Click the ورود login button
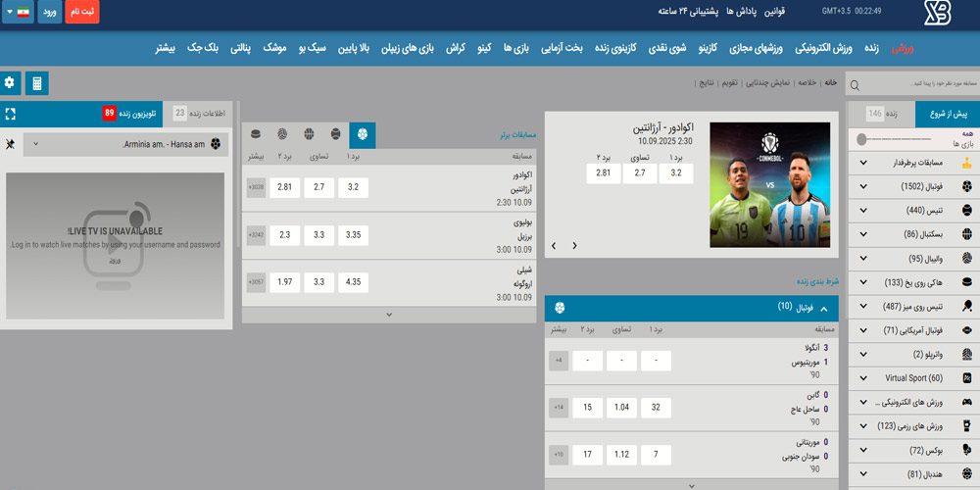Screen dimensions: 980x490 pos(49,14)
